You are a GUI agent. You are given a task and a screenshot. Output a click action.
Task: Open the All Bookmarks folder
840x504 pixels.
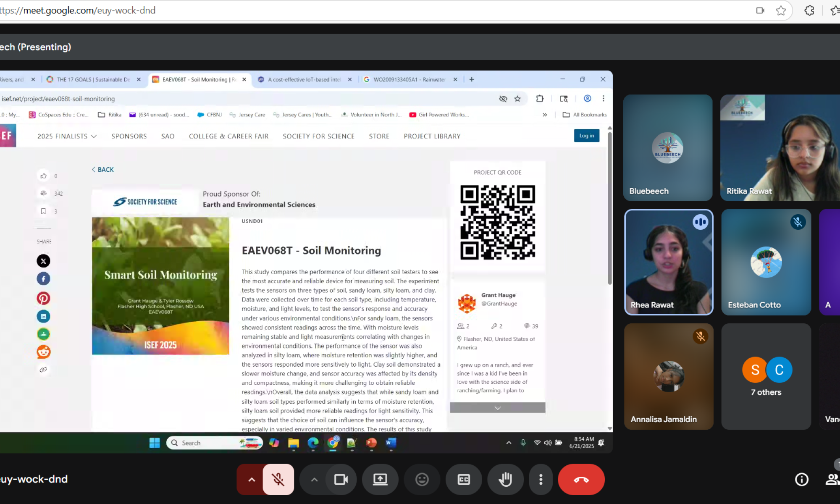point(585,115)
